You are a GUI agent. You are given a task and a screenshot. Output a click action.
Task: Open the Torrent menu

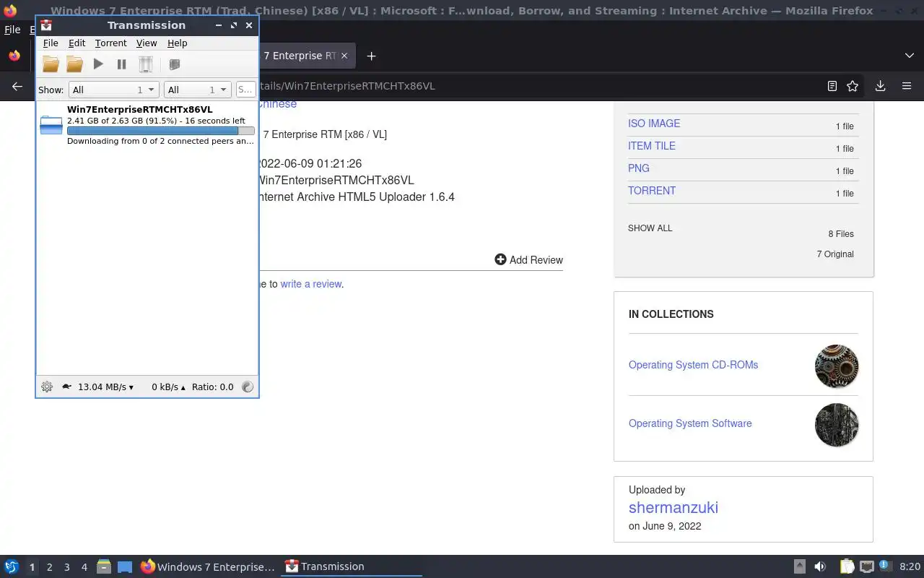tap(110, 43)
